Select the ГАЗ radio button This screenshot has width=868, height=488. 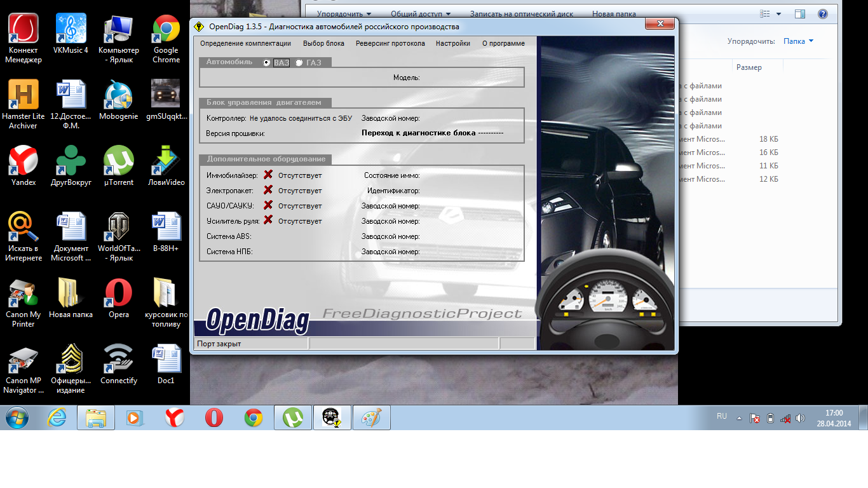click(x=299, y=62)
